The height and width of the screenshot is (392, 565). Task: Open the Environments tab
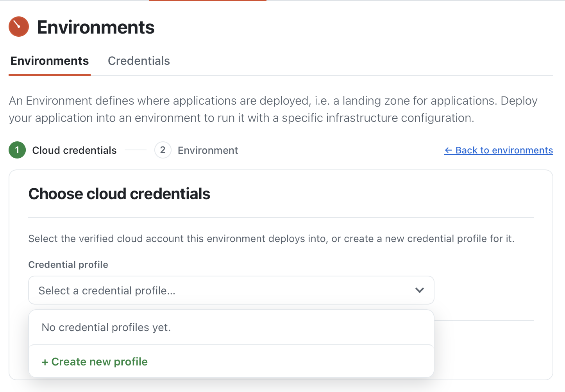pos(50,61)
